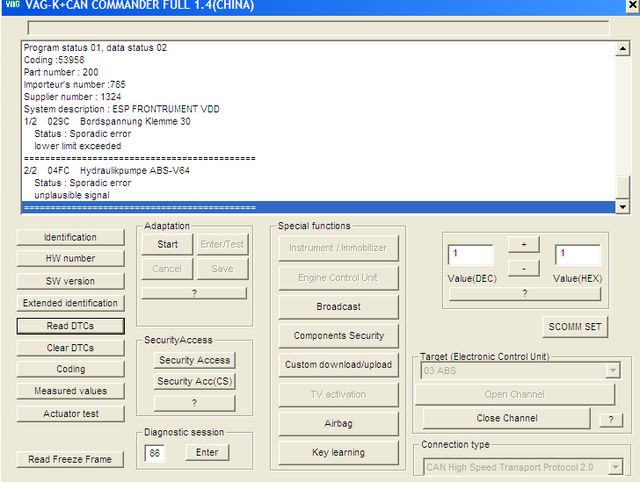Show Measured values
640x482 pixels.
pos(70,391)
